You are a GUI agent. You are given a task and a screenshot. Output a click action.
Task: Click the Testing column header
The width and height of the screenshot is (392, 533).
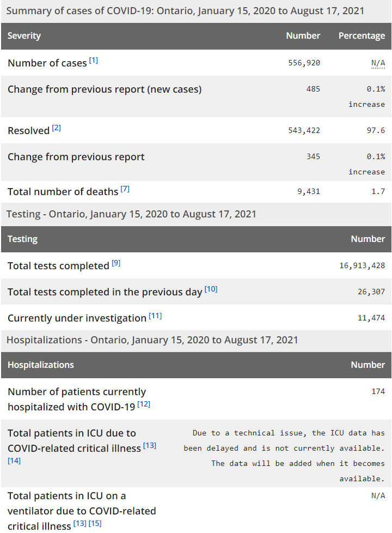(x=22, y=239)
